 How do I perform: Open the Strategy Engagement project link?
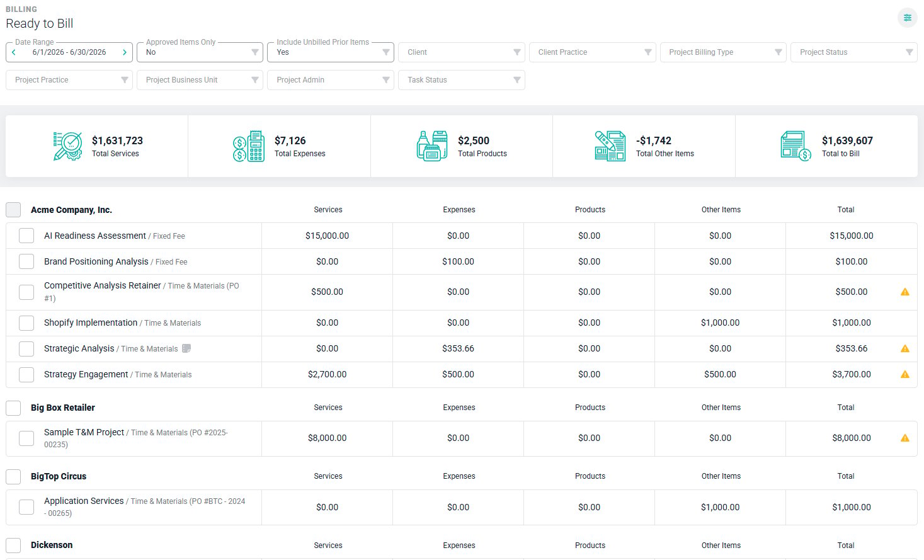86,374
